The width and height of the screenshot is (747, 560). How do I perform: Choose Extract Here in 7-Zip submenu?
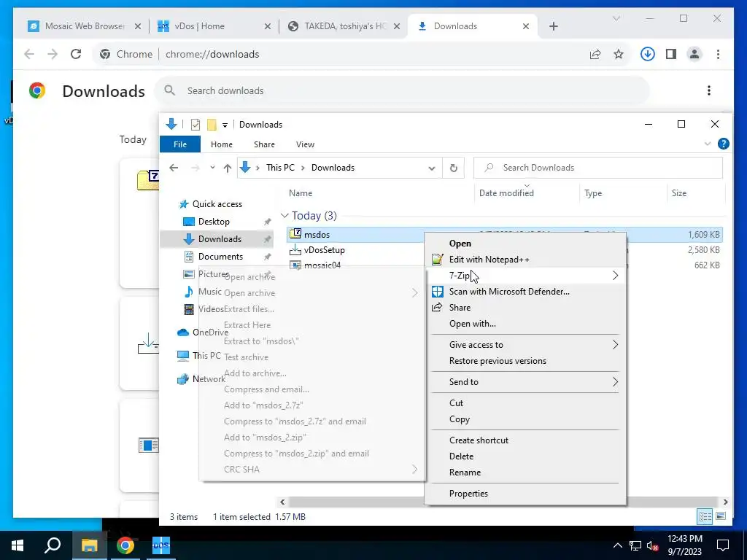click(x=311, y=325)
